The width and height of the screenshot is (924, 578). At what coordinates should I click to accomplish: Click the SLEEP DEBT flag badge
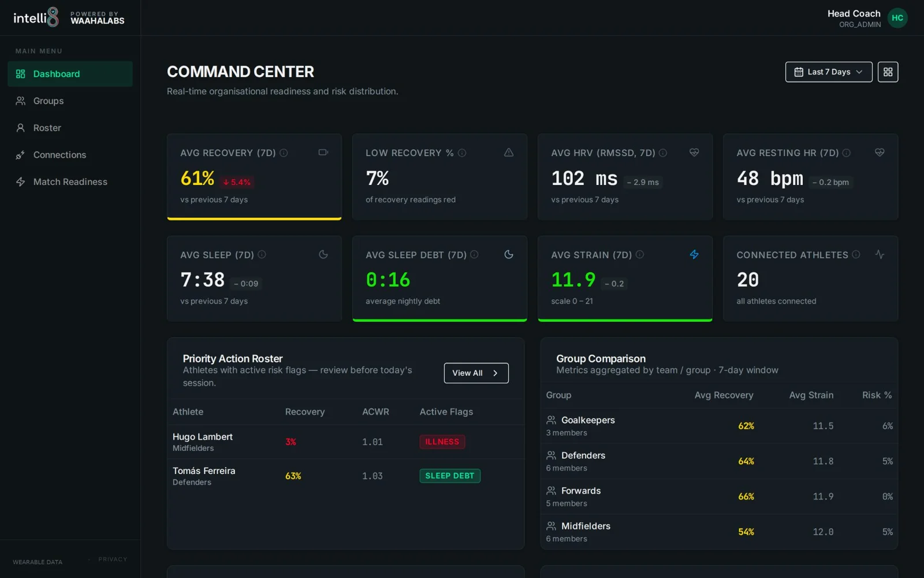[450, 476]
